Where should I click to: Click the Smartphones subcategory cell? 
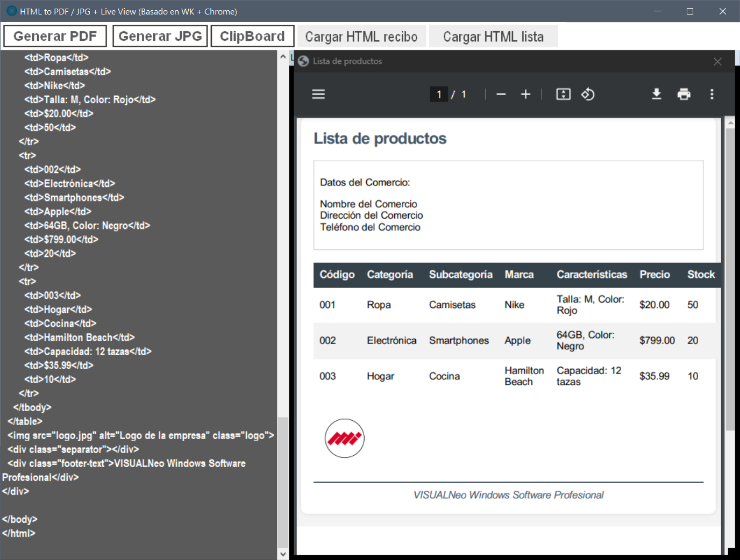[459, 341]
